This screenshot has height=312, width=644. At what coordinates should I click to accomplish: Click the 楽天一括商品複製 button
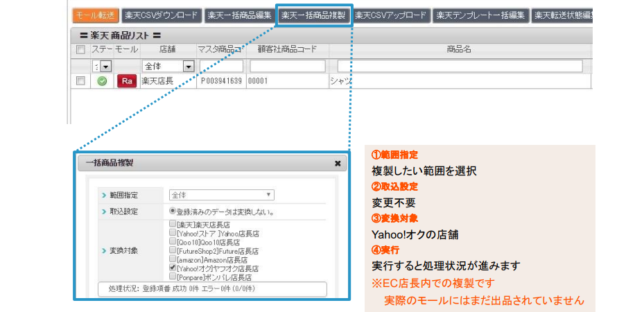point(314,16)
